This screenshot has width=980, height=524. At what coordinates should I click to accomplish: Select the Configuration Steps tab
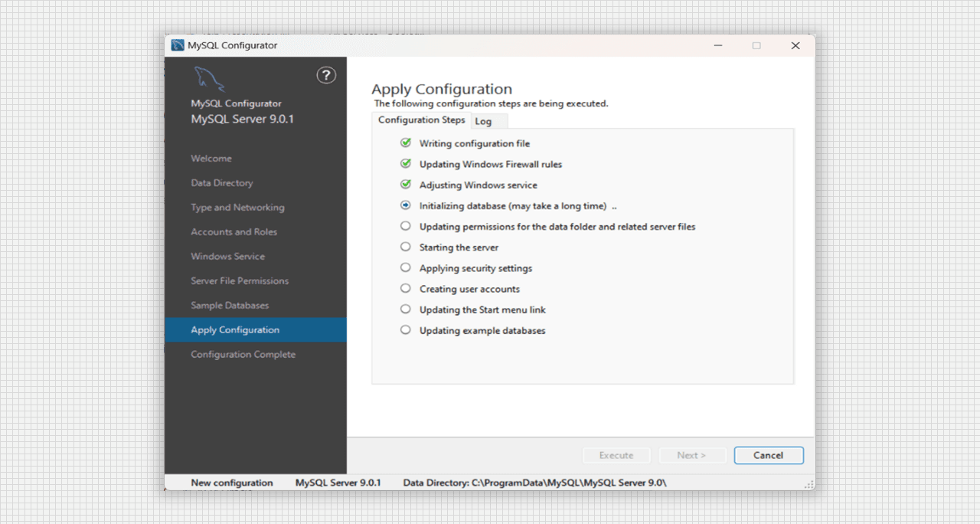(421, 120)
